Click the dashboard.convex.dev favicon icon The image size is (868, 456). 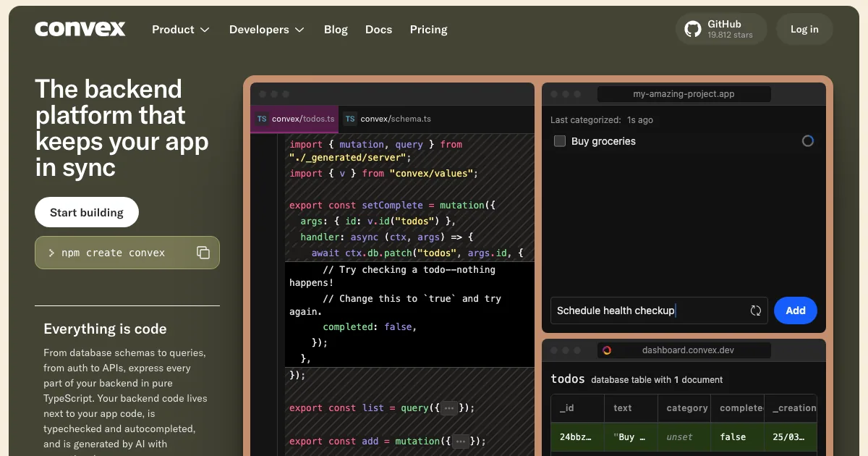click(607, 350)
